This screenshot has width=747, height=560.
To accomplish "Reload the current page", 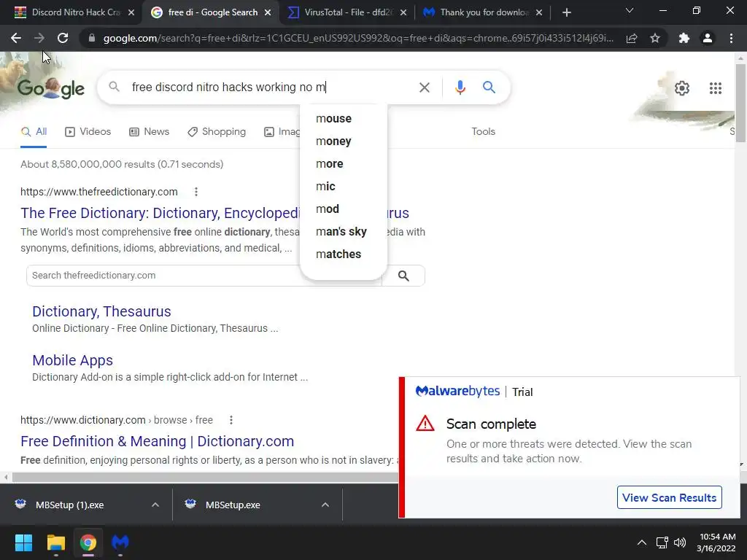I will point(63,38).
